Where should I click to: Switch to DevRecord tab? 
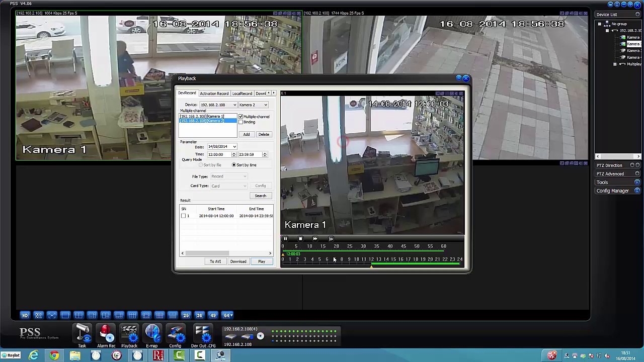point(187,93)
